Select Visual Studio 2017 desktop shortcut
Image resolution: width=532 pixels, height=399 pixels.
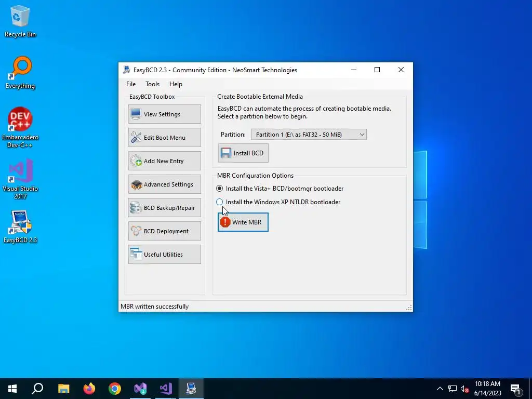(x=20, y=179)
